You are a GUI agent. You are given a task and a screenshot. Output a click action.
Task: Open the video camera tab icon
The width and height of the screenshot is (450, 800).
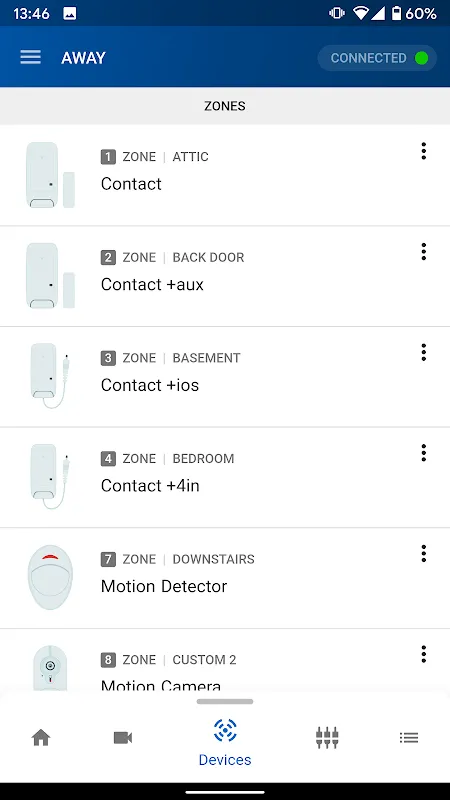(123, 737)
